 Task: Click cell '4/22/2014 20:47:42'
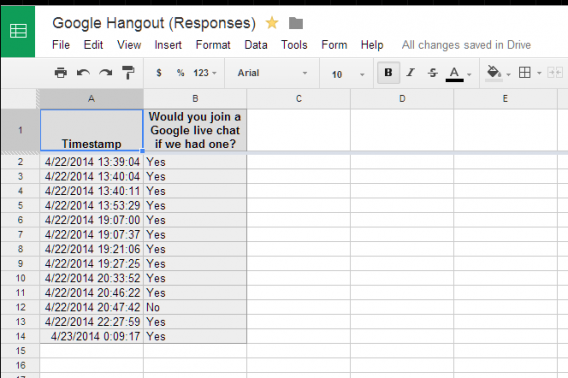(92, 307)
